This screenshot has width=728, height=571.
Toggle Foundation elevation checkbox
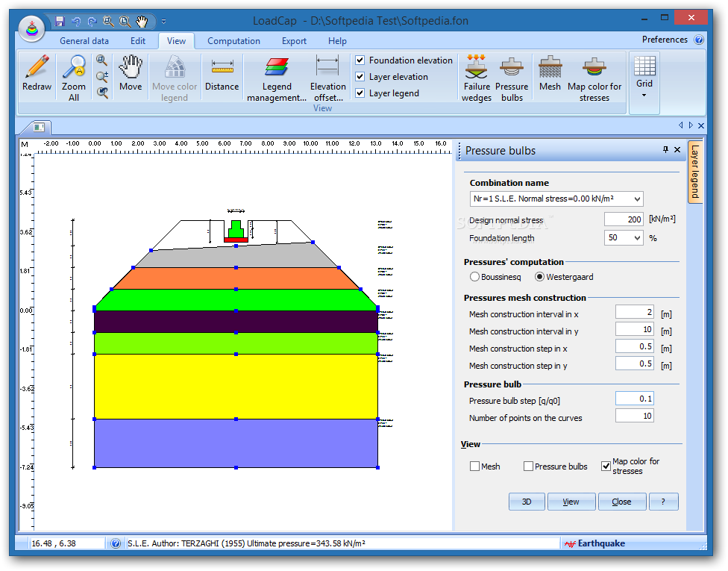click(360, 60)
